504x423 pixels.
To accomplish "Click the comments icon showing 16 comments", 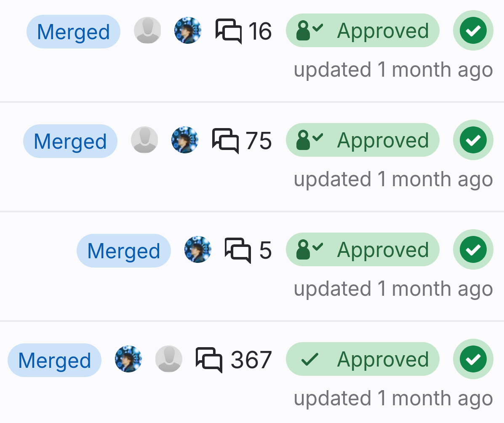I will (x=229, y=31).
